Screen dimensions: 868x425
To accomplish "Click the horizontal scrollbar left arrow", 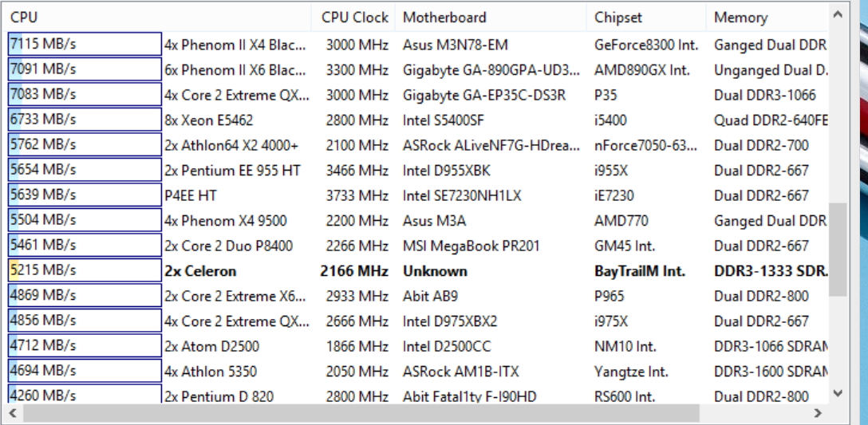I will tap(14, 413).
